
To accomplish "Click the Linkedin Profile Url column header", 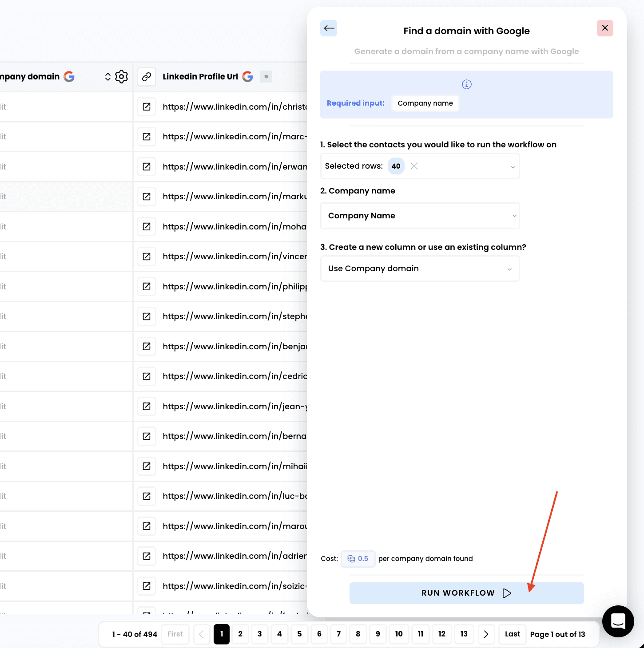I will (x=200, y=77).
